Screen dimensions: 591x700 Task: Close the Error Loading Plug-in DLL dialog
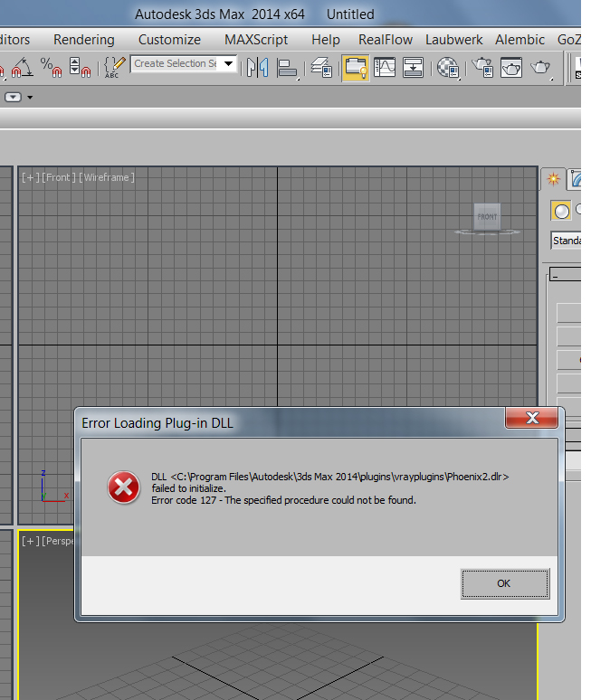pos(531,418)
